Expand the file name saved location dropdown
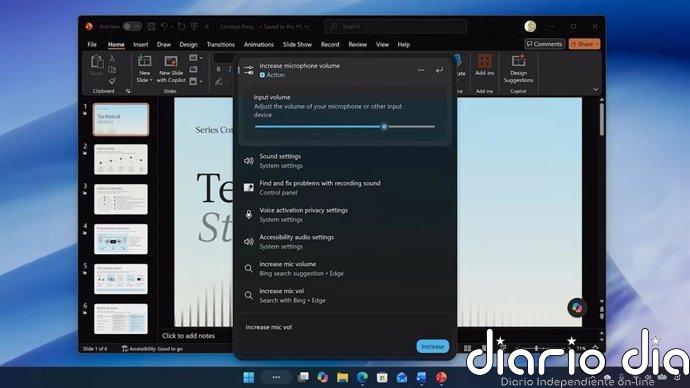The height and width of the screenshot is (388, 690). point(307,27)
